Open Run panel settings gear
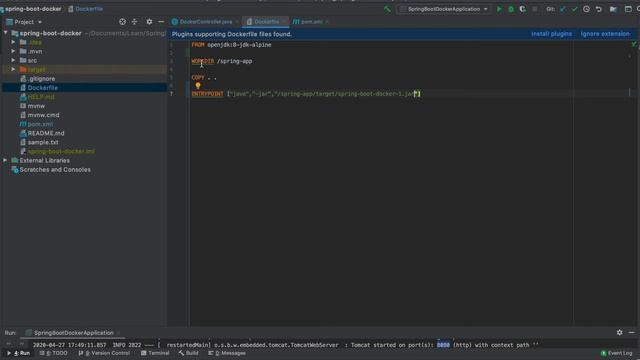This screenshot has width=640, height=360. point(620,333)
